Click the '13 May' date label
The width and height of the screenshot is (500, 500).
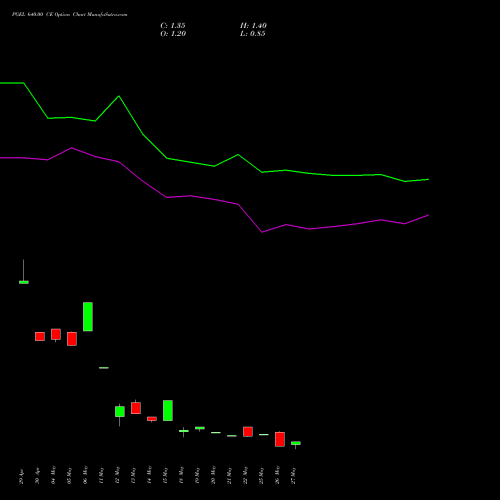pyautogui.click(x=133, y=475)
